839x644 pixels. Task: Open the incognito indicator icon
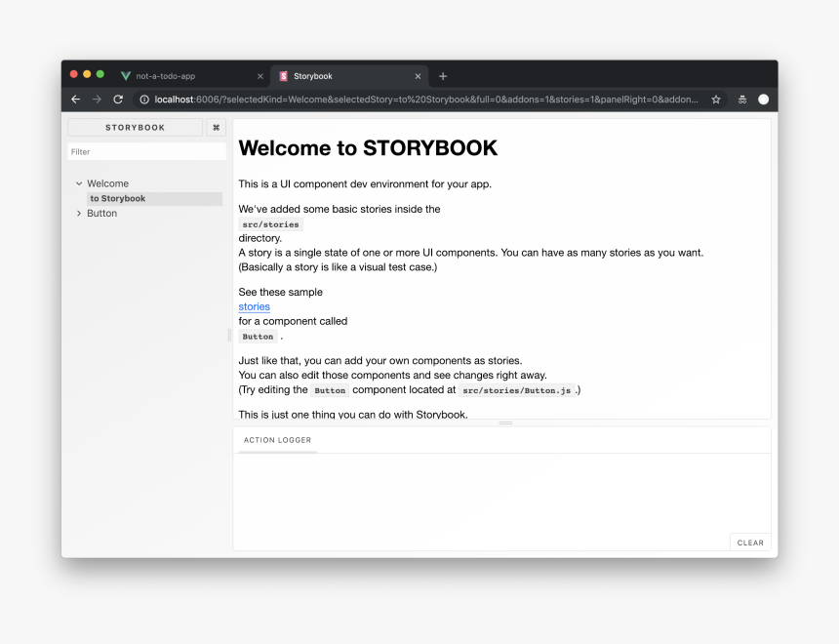pos(742,99)
